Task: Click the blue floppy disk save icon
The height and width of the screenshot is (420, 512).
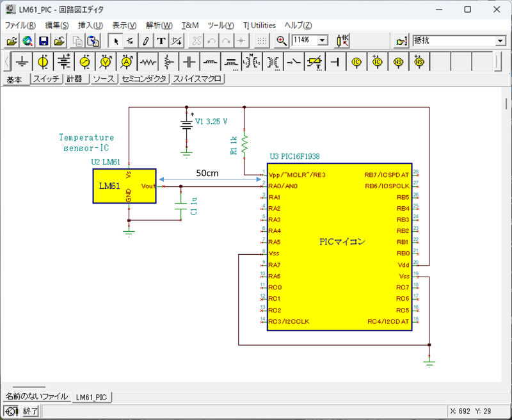Action: tap(44, 41)
